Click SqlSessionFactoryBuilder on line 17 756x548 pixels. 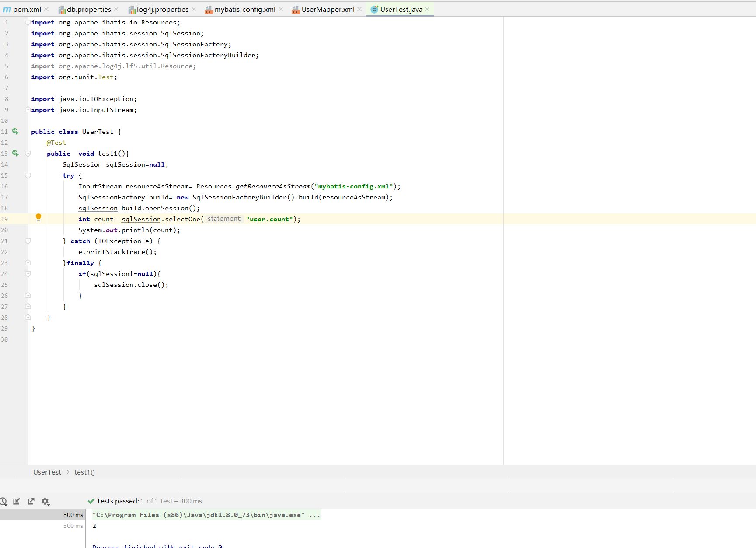point(240,197)
